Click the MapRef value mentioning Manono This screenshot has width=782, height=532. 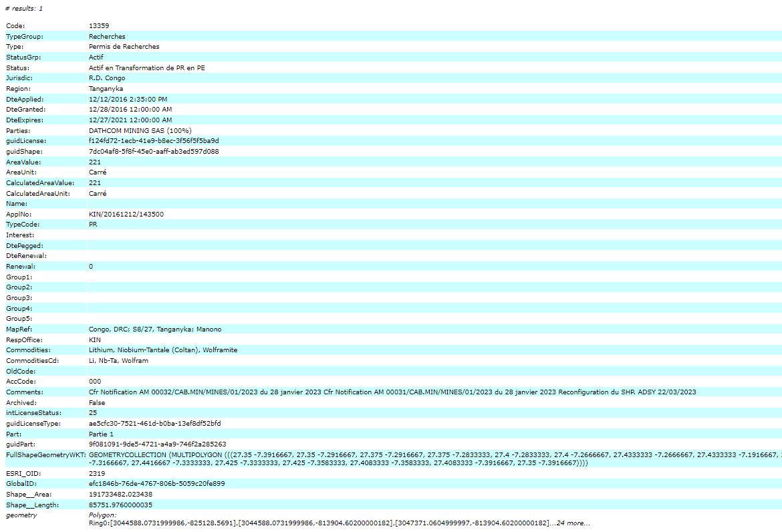tap(155, 329)
